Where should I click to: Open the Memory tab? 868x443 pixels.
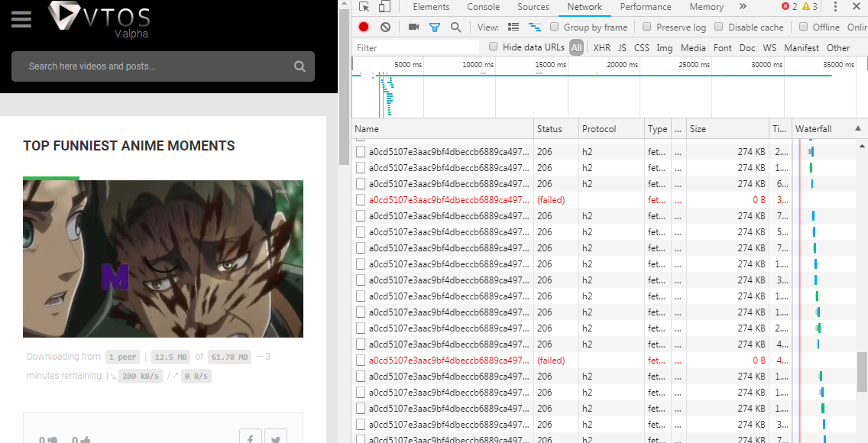tap(706, 7)
